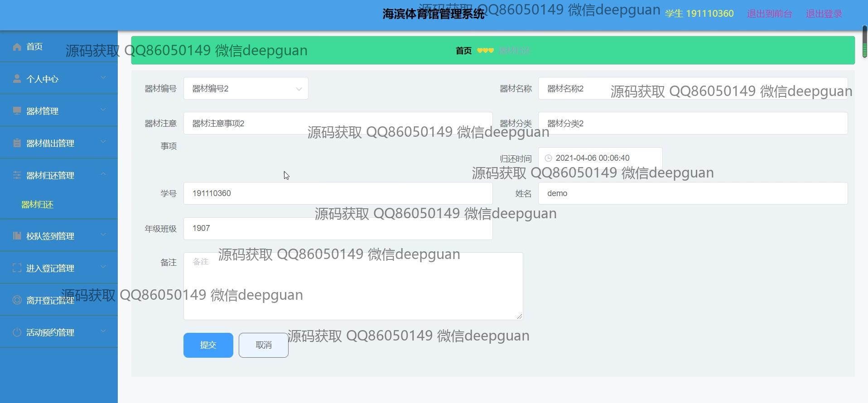The image size is (868, 403).
Task: Click the person icon for 个人中心
Action: coord(17,79)
